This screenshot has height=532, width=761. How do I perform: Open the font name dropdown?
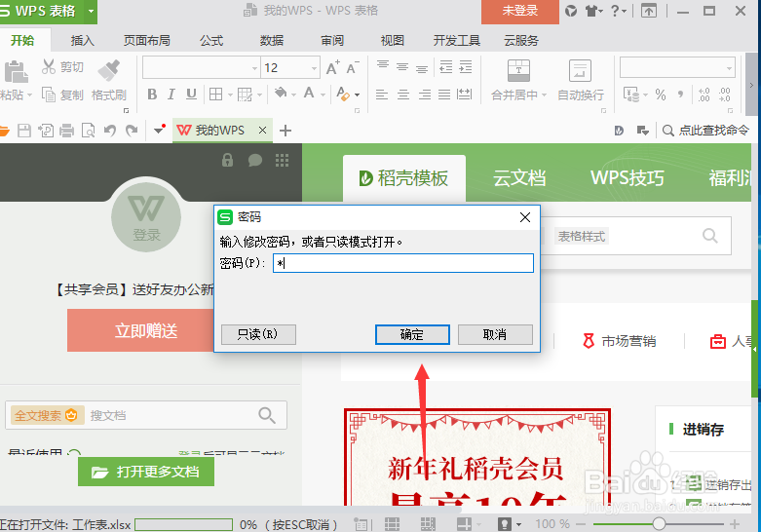tap(254, 68)
